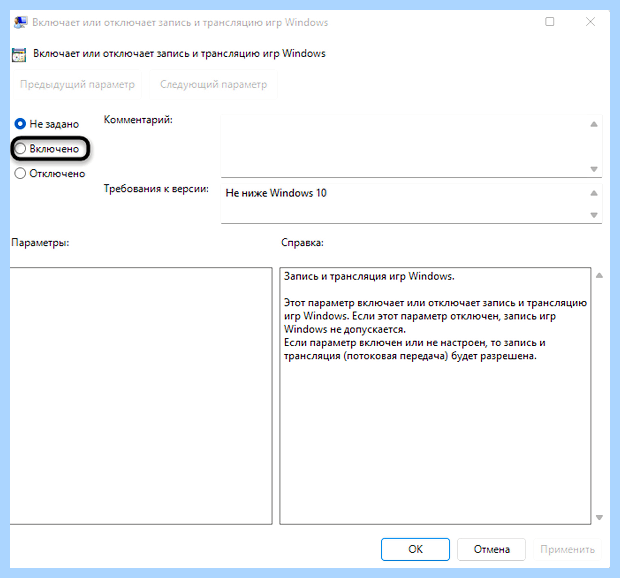Click the "Не ниже Windows 10" text
This screenshot has width=620, height=578.
276,193
